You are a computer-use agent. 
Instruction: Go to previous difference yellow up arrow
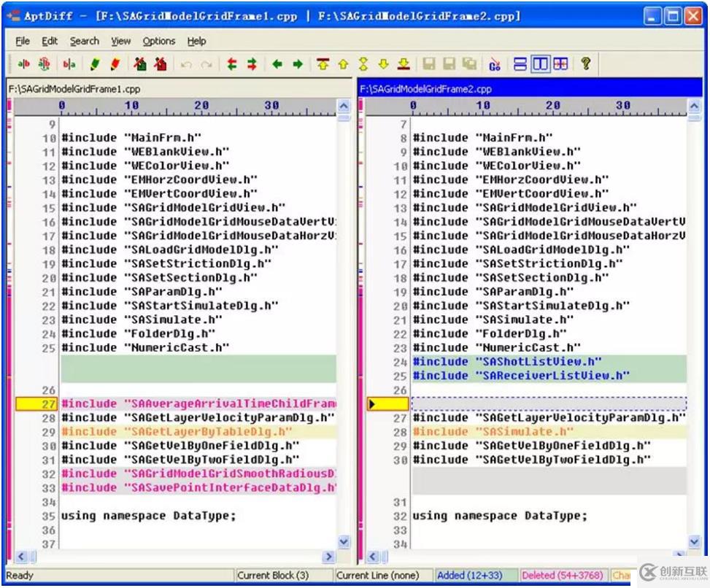(343, 64)
